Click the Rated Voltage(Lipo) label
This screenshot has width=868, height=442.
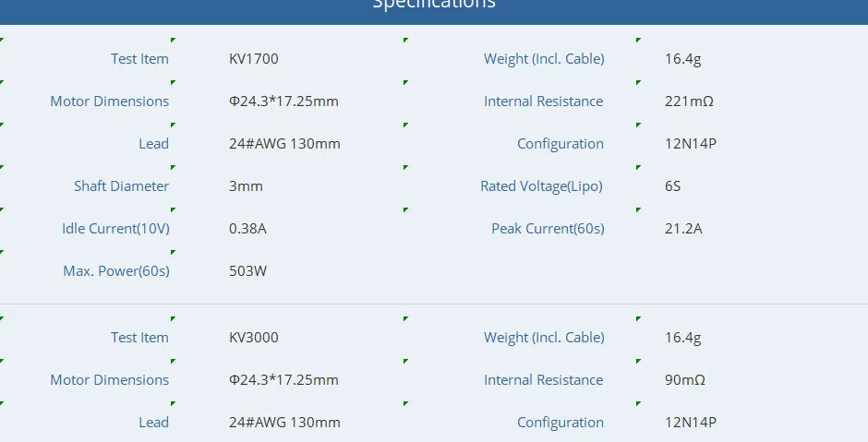coord(541,186)
